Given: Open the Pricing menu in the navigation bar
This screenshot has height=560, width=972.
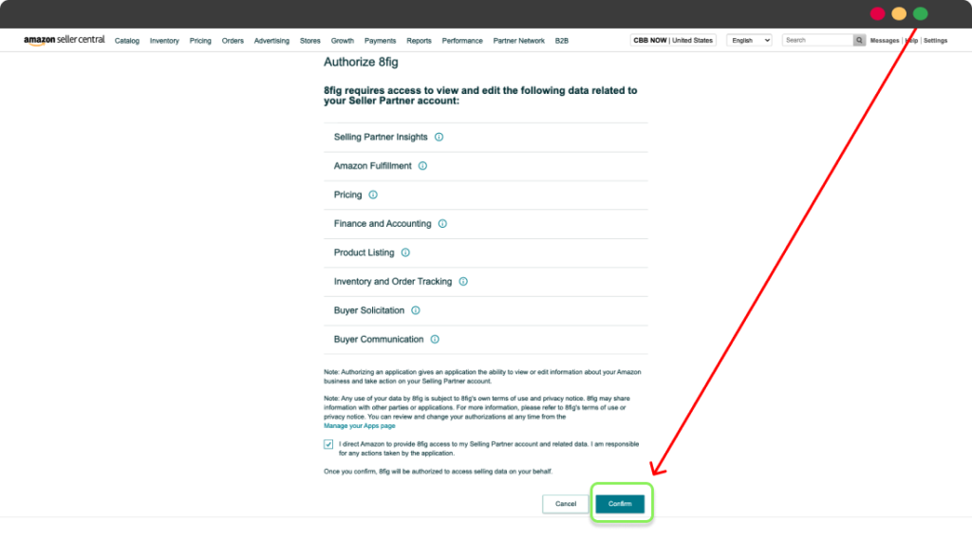Looking at the screenshot, I should click(x=200, y=41).
